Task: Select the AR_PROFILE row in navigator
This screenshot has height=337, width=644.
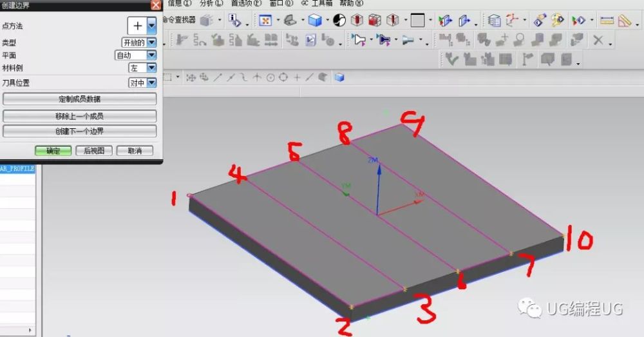Action: click(17, 169)
